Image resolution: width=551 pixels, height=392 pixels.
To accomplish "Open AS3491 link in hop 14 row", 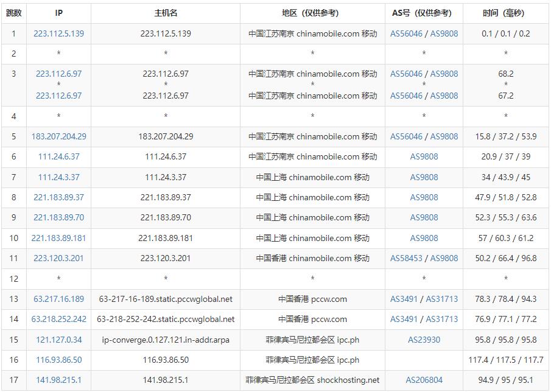I will pyautogui.click(x=404, y=319).
